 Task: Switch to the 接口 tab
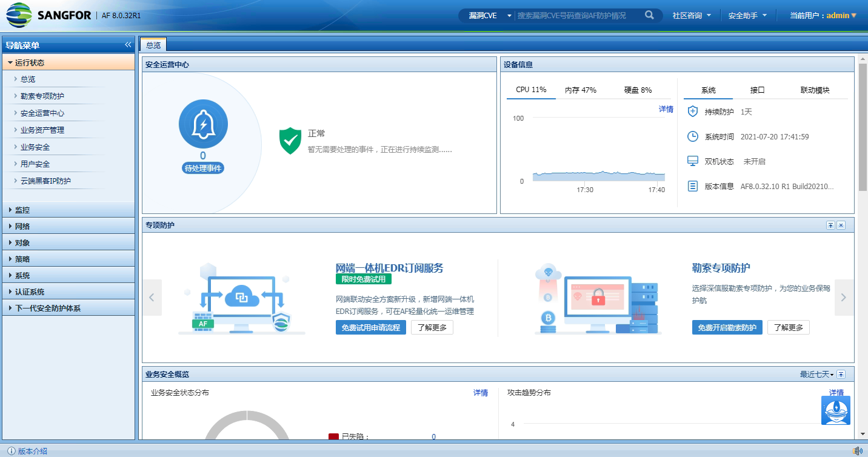pos(757,90)
